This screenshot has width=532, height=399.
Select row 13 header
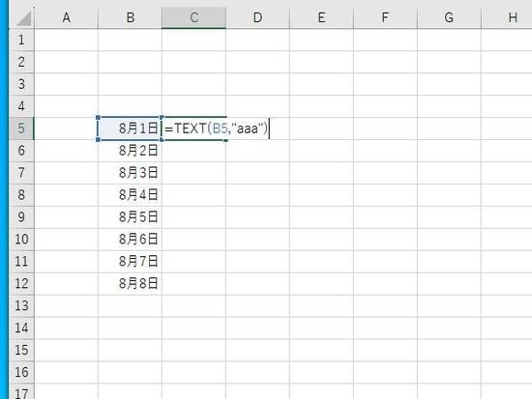coord(21,306)
